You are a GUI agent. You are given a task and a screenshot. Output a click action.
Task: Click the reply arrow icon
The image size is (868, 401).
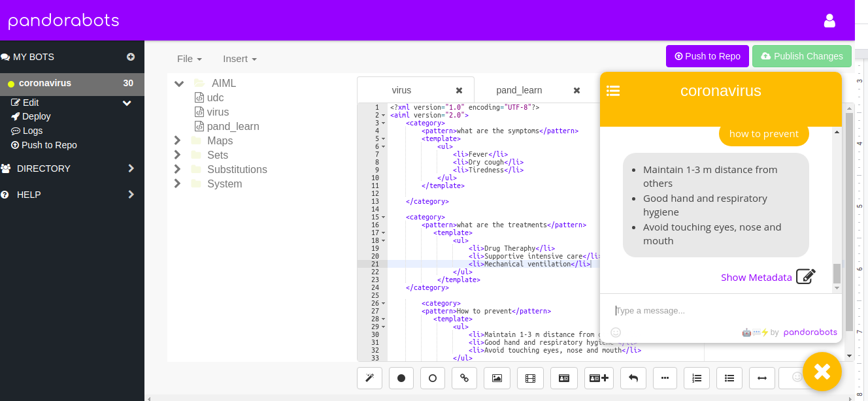coord(633,377)
